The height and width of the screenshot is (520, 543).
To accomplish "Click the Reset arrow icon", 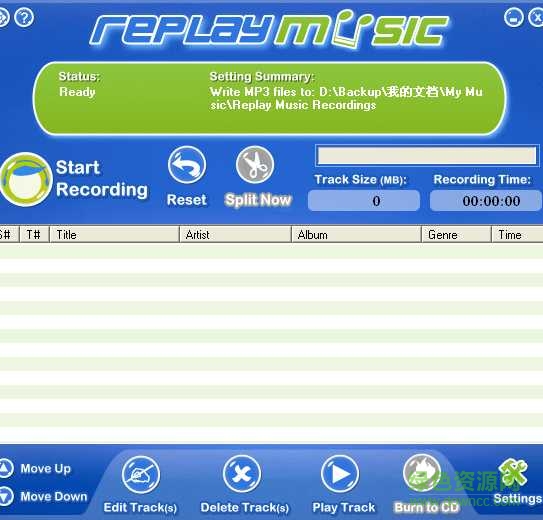I will [x=187, y=165].
